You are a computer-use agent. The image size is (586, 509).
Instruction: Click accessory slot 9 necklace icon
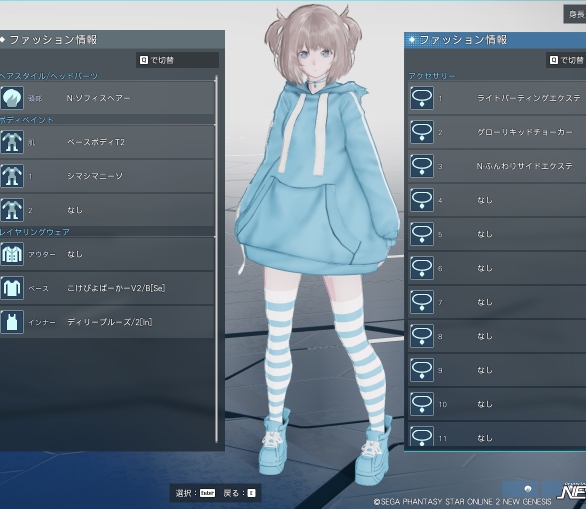pyautogui.click(x=422, y=370)
